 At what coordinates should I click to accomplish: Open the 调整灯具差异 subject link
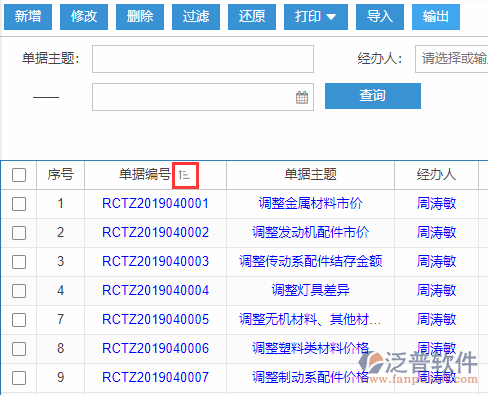(310, 290)
